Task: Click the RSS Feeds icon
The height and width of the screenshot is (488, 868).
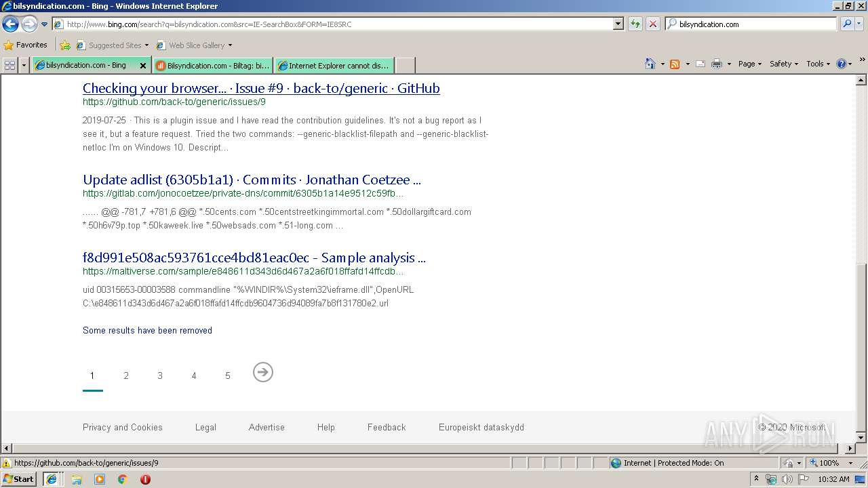Action: [675, 64]
